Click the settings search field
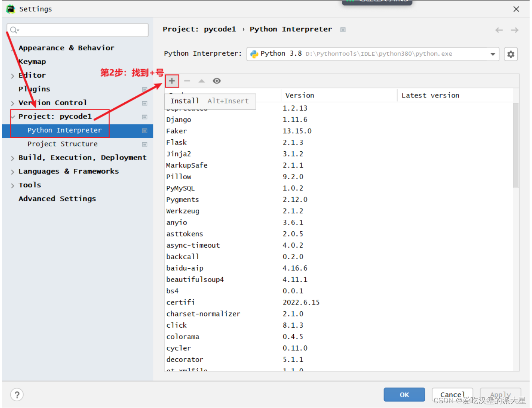The height and width of the screenshot is (408, 532). pos(77,30)
